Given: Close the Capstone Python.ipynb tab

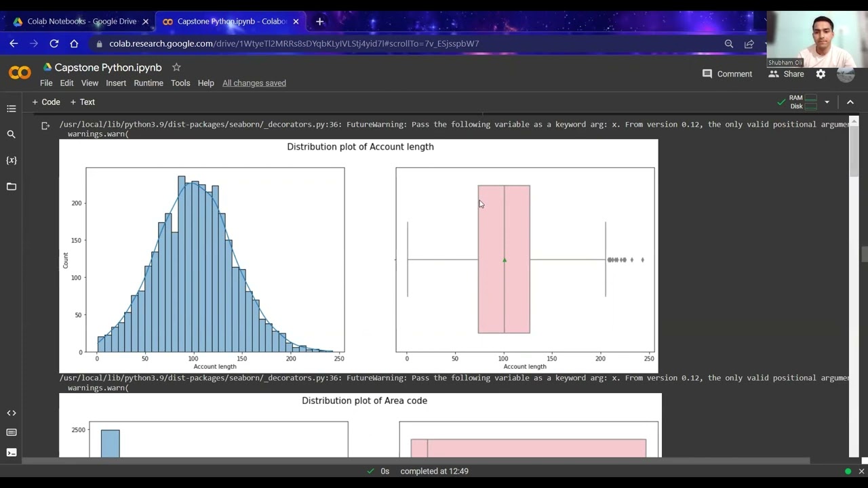Looking at the screenshot, I should click(296, 21).
